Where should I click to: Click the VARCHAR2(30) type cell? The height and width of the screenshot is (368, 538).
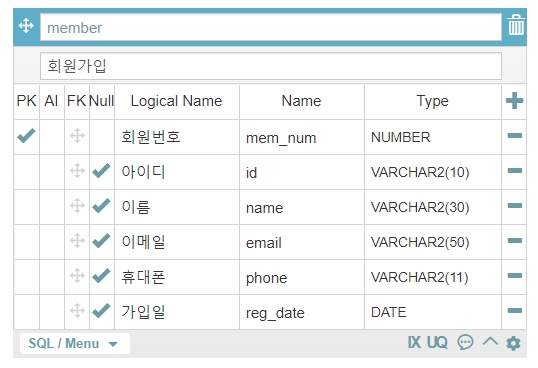pos(433,207)
